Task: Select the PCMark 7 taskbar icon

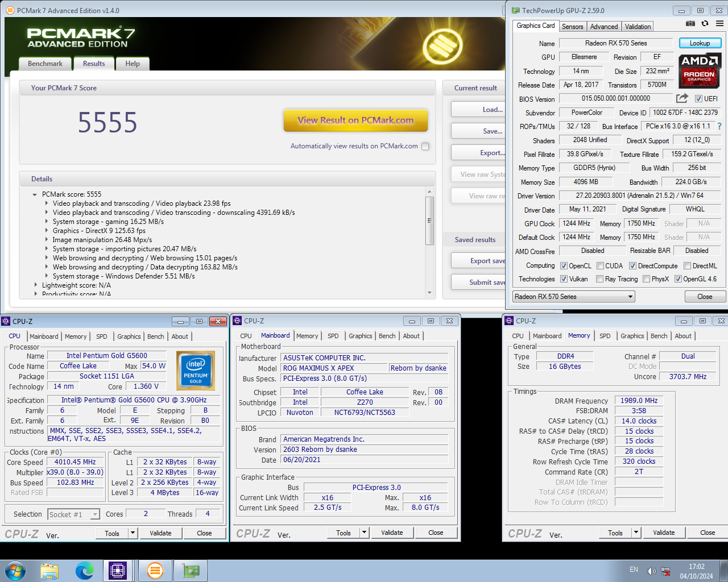Action: [x=155, y=571]
